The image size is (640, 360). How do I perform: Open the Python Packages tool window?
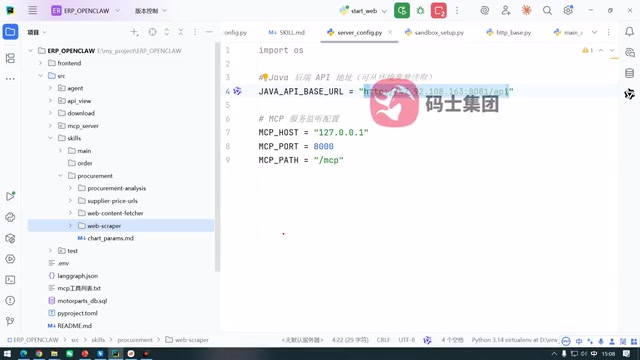click(10, 238)
